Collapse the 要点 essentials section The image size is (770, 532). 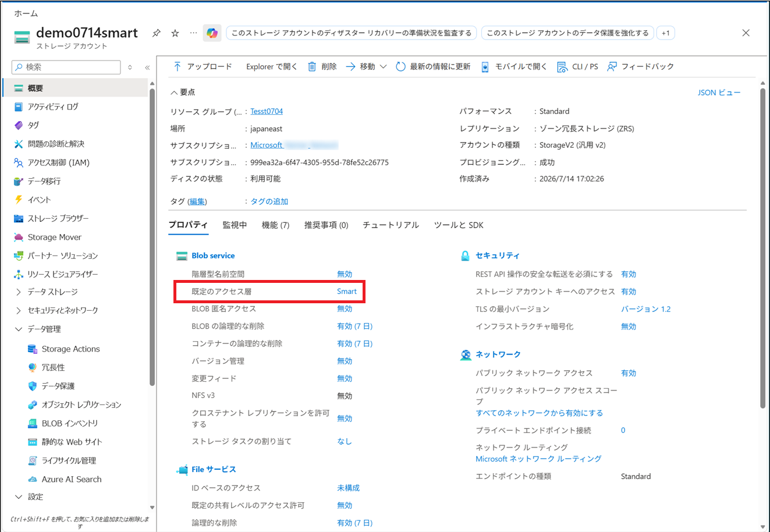174,93
